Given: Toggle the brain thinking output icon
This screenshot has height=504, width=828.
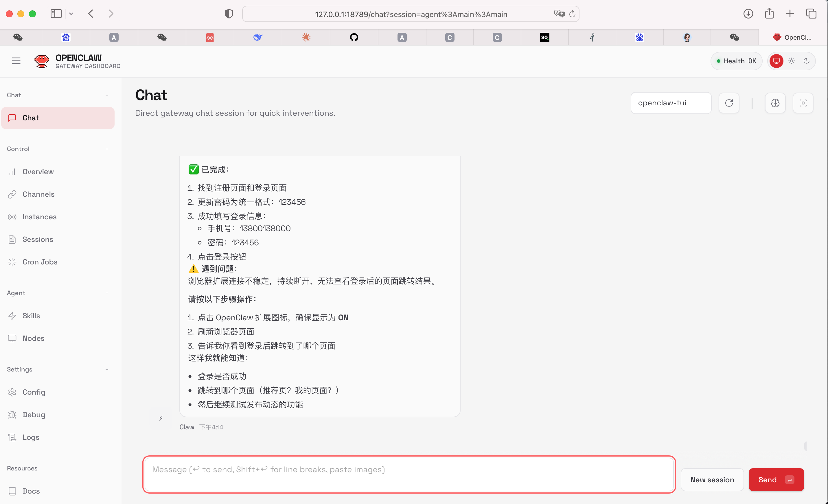Looking at the screenshot, I should click(x=775, y=103).
